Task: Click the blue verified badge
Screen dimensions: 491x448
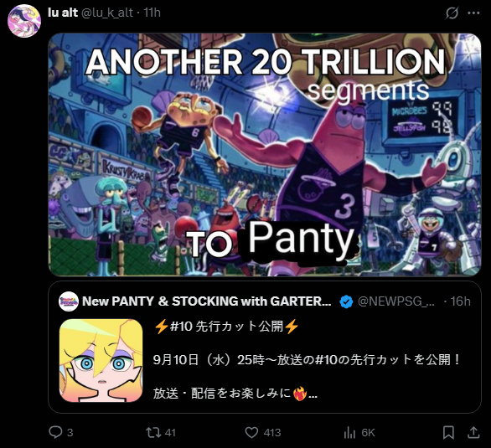Action: 346,301
